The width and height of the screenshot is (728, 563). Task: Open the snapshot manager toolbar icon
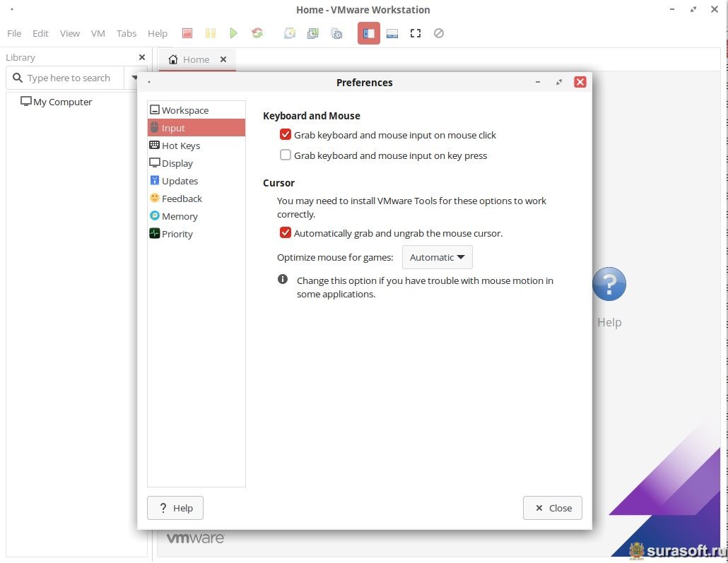coord(336,33)
